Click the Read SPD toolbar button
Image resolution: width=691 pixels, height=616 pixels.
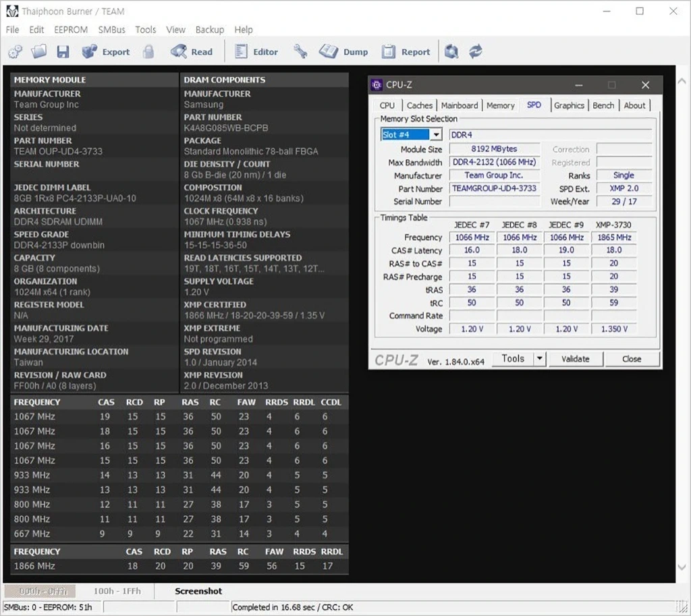(x=191, y=51)
